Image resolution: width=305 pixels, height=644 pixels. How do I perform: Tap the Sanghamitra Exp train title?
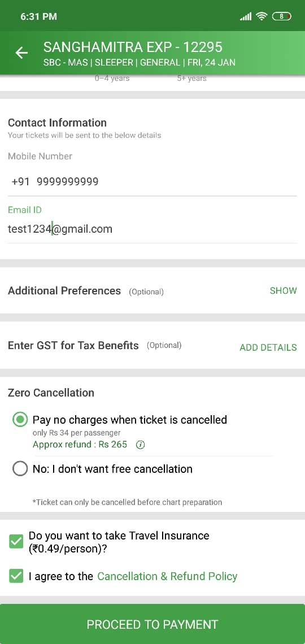tap(133, 47)
